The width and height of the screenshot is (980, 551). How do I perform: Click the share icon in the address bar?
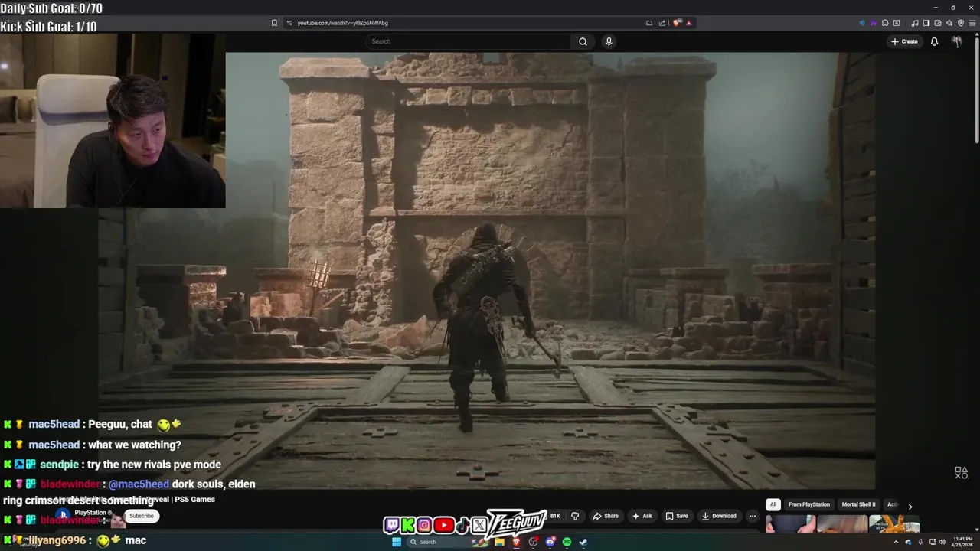(x=662, y=23)
